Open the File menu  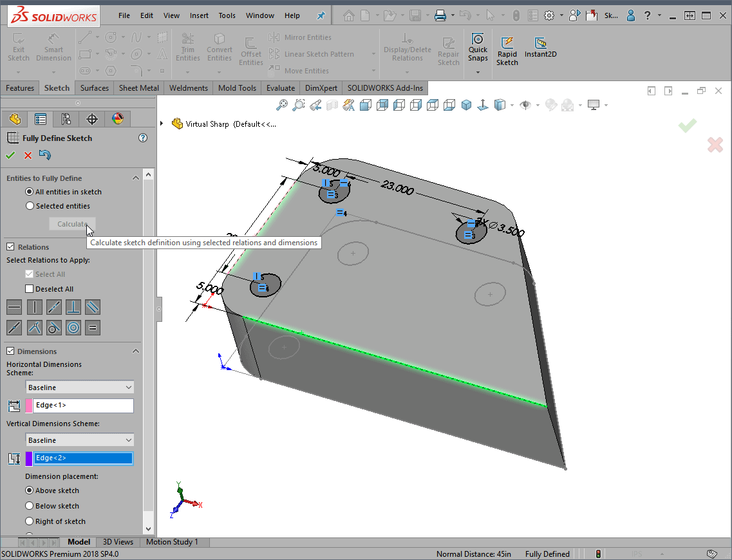pyautogui.click(x=124, y=15)
